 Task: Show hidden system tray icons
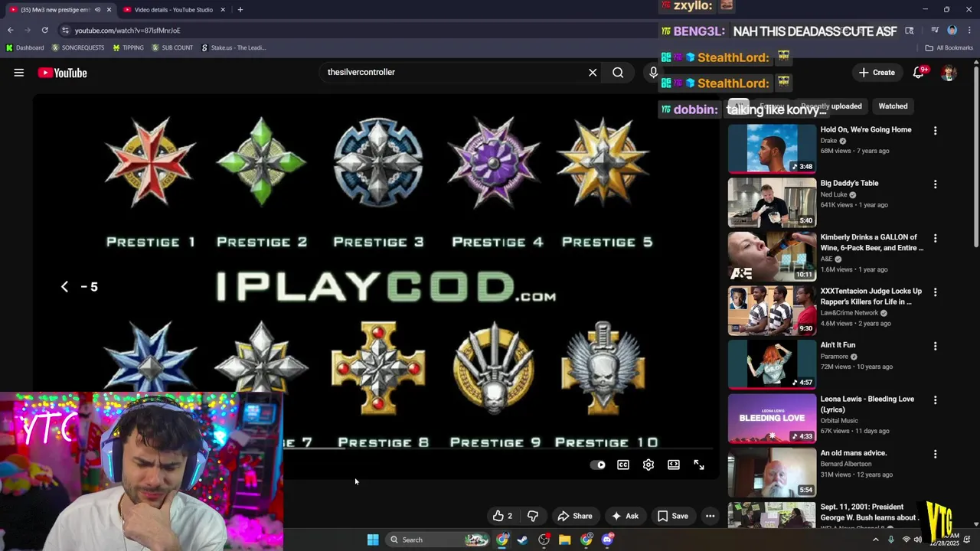point(876,540)
